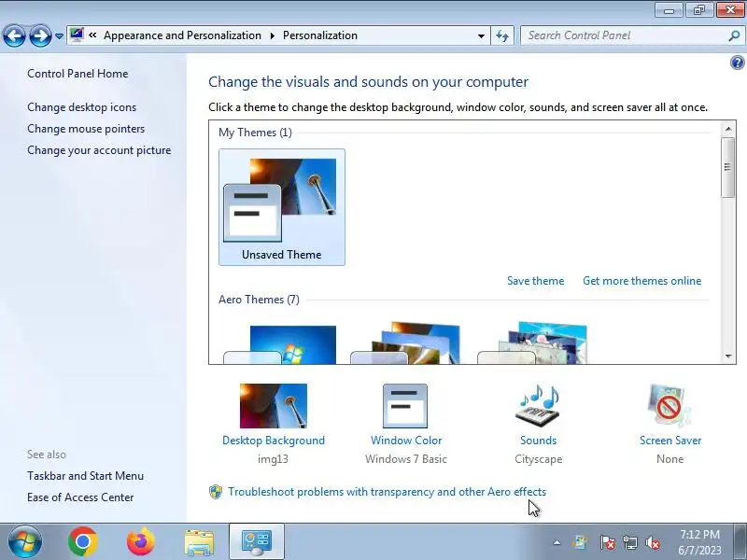Click the shield icon beside Troubleshoot link
Viewport: 747px width, 560px height.
216,492
